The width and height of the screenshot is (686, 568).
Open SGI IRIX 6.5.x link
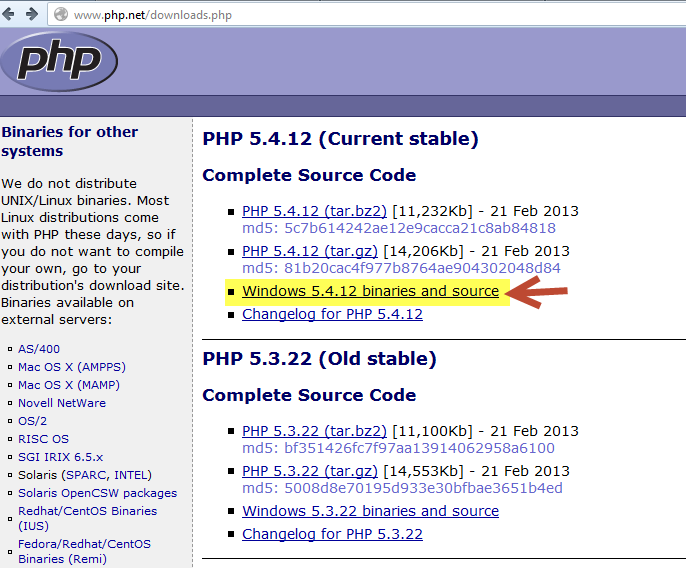point(60,457)
